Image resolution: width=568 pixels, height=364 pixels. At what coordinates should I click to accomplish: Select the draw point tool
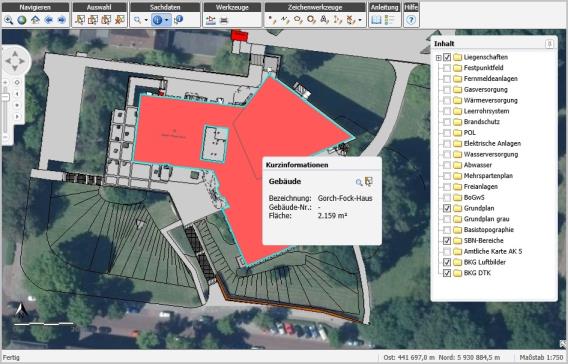(x=271, y=20)
